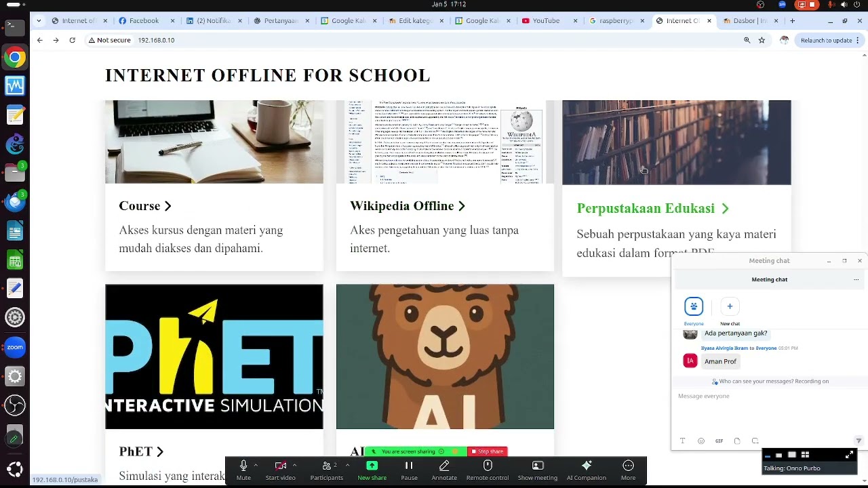
Task: Bookmark this page with star icon
Action: [762, 40]
